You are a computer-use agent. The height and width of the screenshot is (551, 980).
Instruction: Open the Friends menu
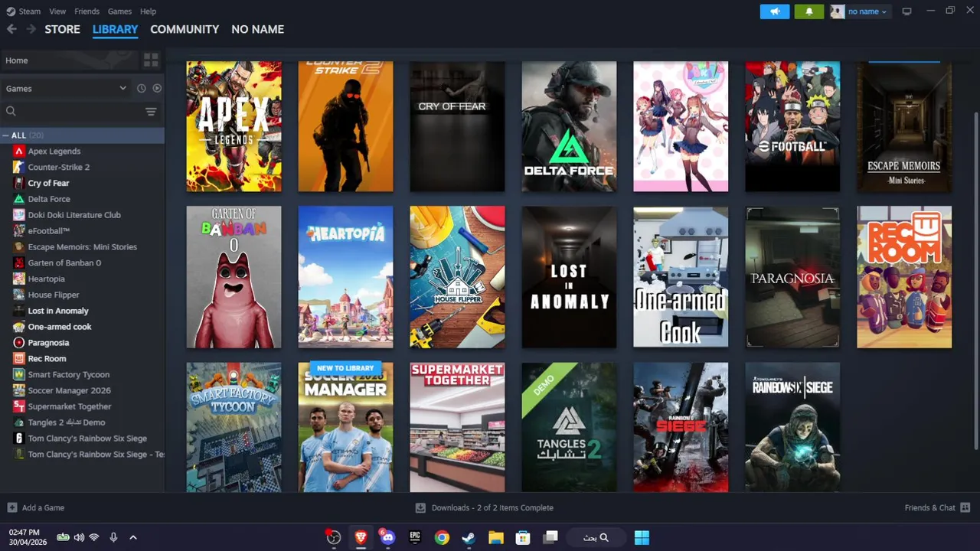click(87, 11)
